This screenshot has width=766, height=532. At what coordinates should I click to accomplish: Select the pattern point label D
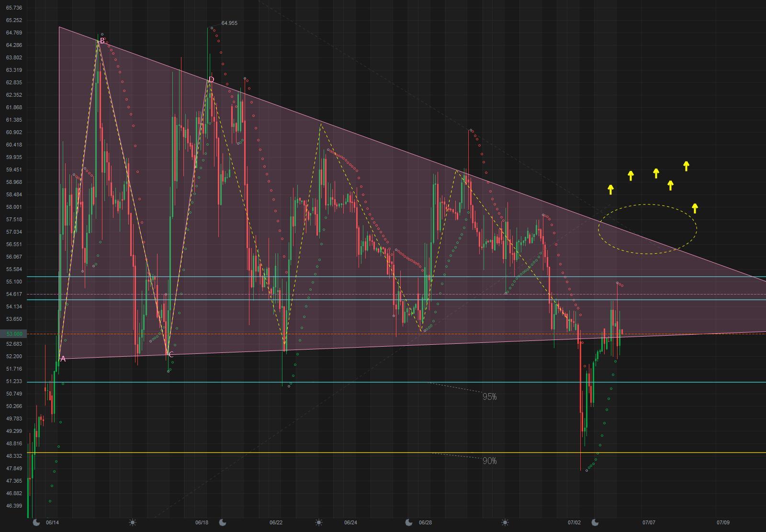pyautogui.click(x=211, y=79)
